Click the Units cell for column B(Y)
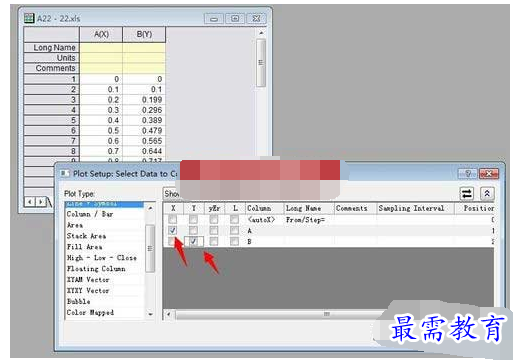The height and width of the screenshot is (360, 513). [144, 58]
